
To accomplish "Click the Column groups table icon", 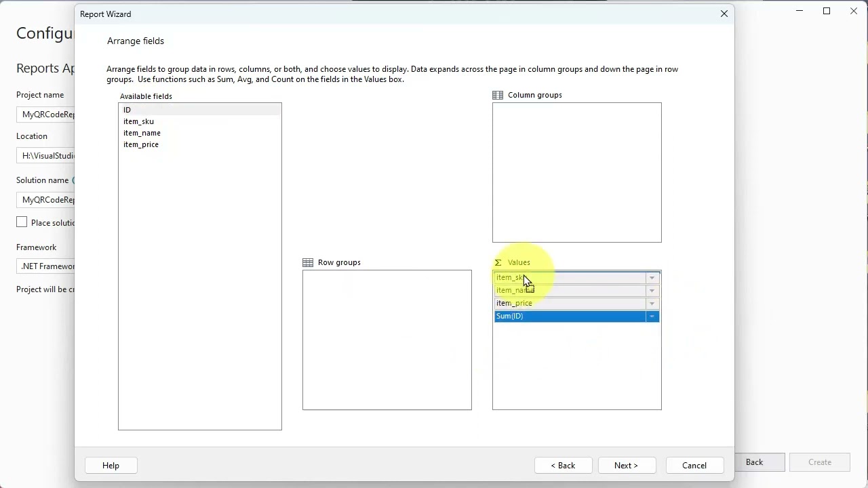I will (498, 96).
